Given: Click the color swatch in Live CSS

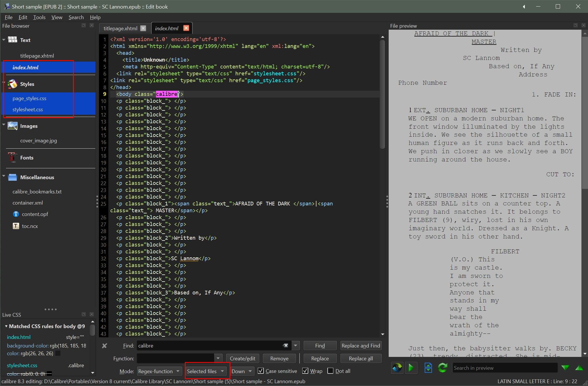Looking at the screenshot, I should pyautogui.click(x=58, y=353).
